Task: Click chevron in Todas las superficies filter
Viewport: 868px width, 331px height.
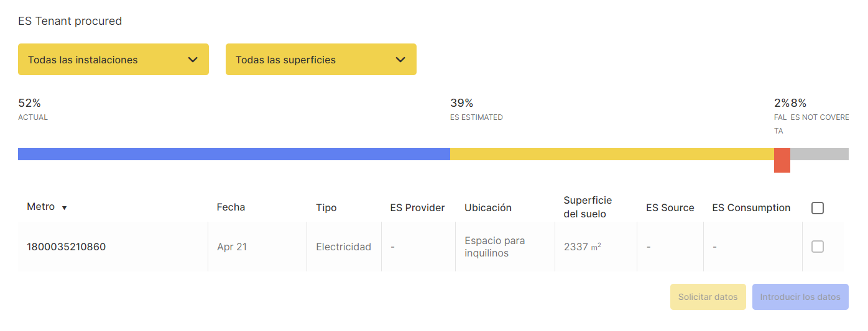Action: click(x=400, y=60)
